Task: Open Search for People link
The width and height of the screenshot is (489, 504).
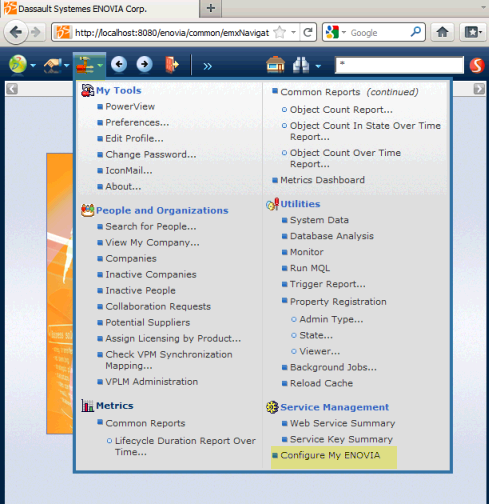Action: click(151, 226)
